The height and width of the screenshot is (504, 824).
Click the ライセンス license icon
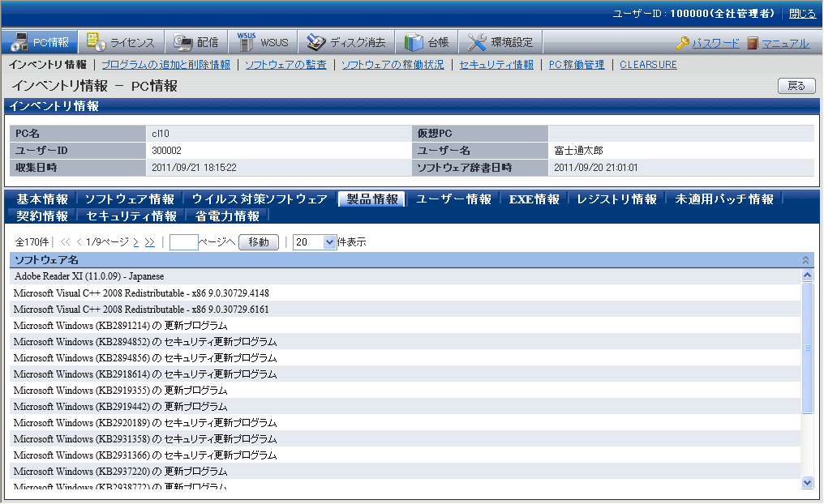(96, 43)
